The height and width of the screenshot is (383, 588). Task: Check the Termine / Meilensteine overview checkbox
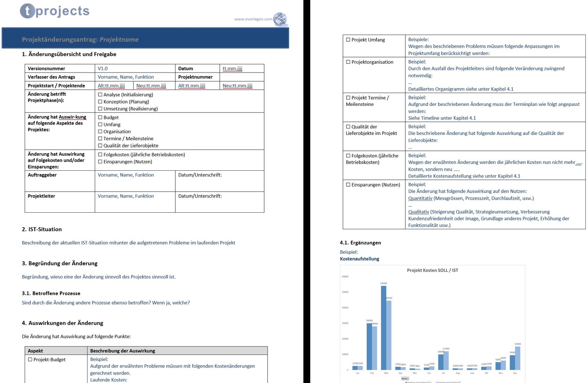(100, 138)
